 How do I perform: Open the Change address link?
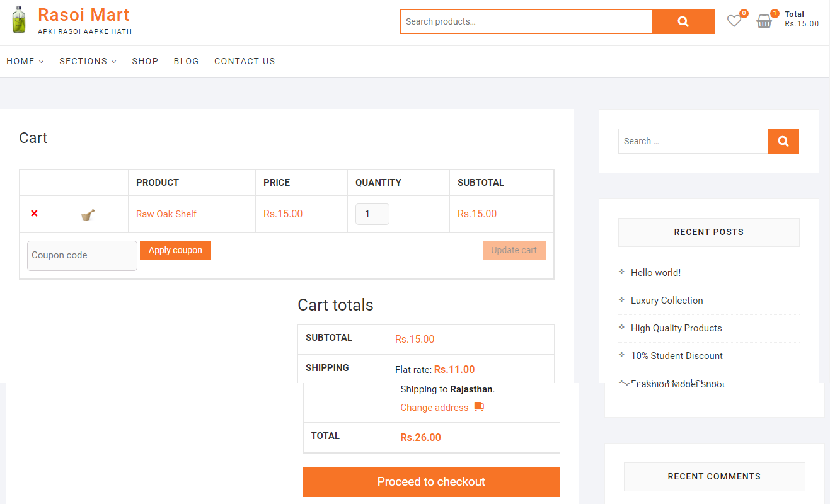pos(434,408)
